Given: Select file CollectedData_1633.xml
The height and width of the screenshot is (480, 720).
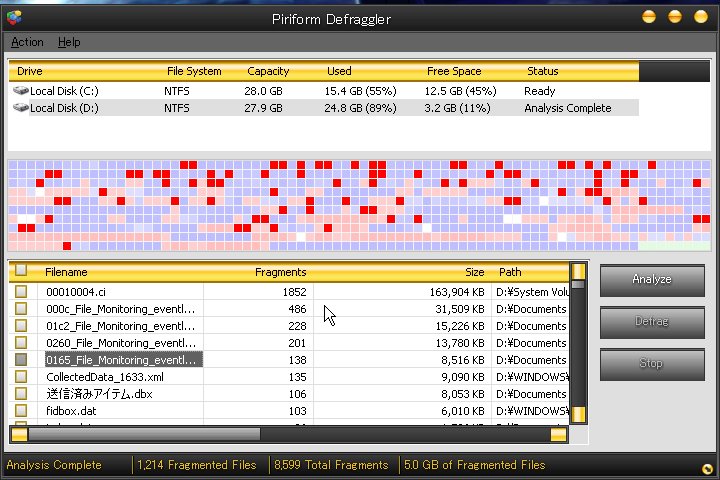Looking at the screenshot, I should pos(105,377).
